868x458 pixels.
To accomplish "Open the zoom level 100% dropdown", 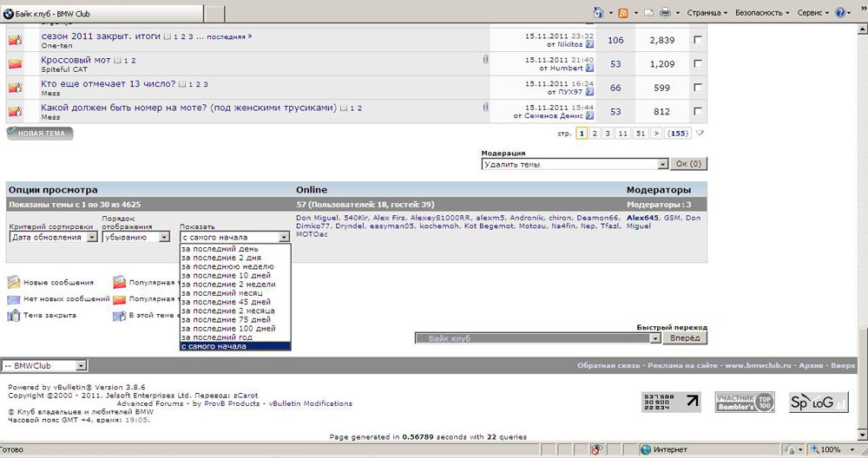I will click(852, 449).
